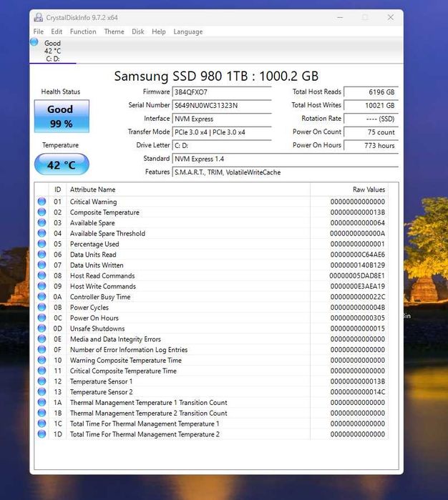
Task: Open the File menu
Action: click(39, 31)
